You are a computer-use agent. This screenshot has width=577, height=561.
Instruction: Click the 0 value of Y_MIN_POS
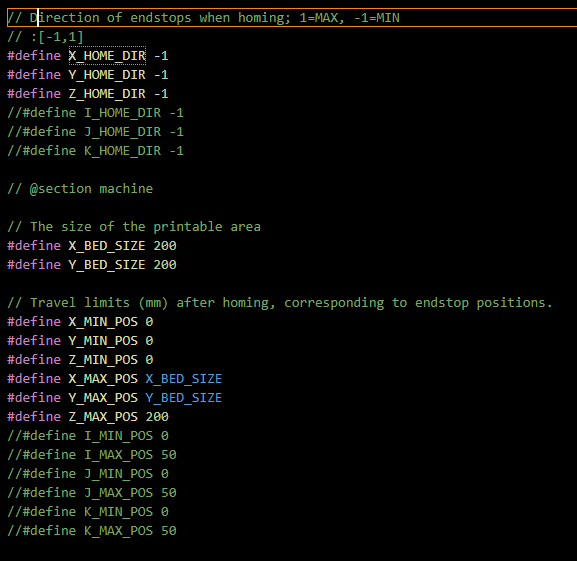[149, 341]
